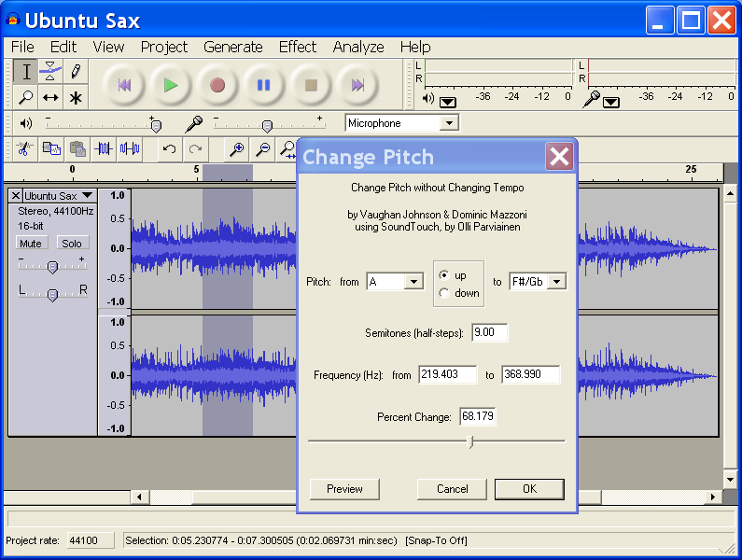Viewport: 742px width, 560px height.
Task: Close the Ubuntu Sax track with X
Action: (x=16, y=195)
